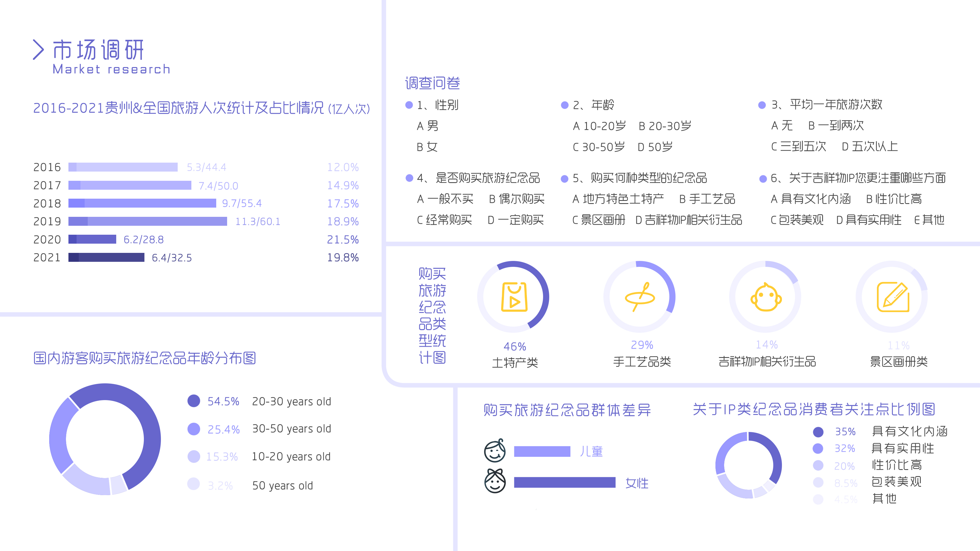Select the bullet for question 1 性别
The height and width of the screenshot is (551, 980).
pyautogui.click(x=409, y=105)
